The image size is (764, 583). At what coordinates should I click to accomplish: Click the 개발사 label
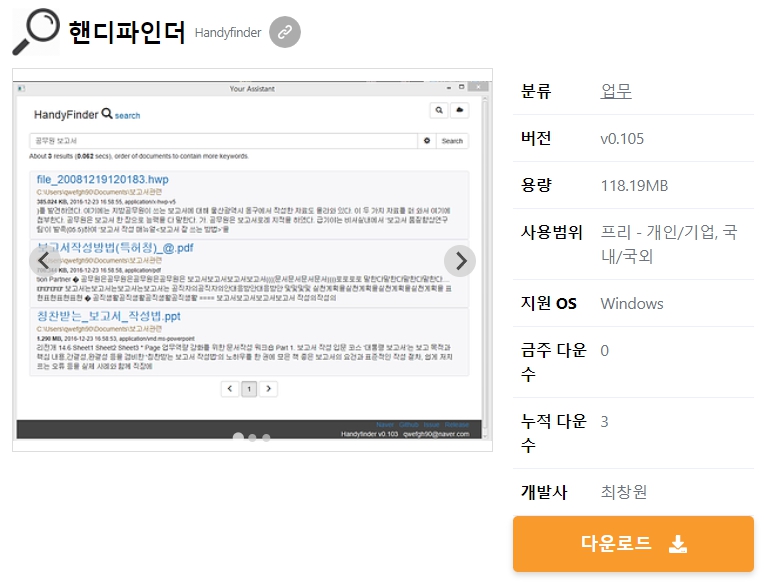(544, 491)
